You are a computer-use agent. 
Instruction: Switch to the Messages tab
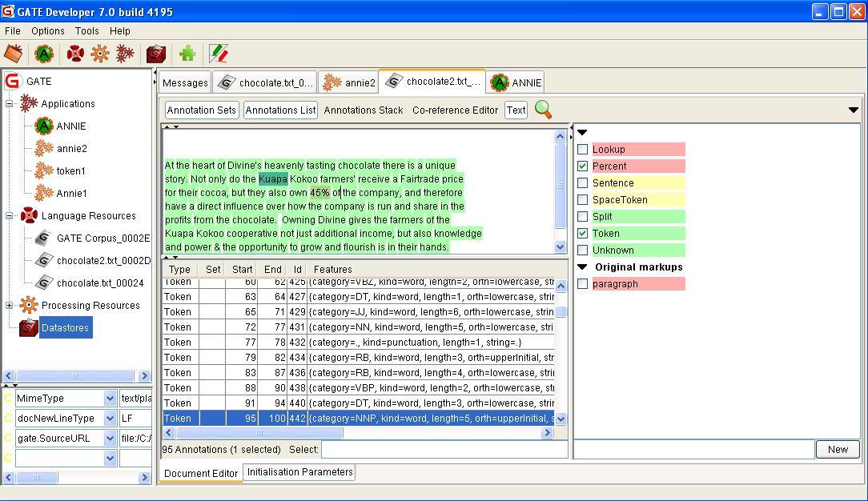(185, 82)
